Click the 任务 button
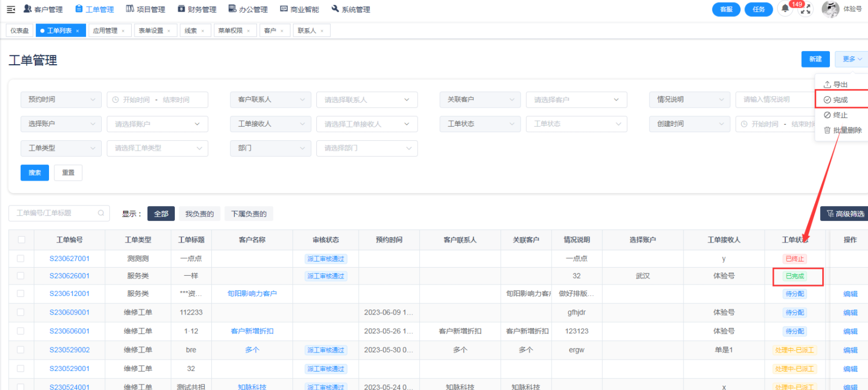This screenshot has height=390, width=868. coord(759,9)
